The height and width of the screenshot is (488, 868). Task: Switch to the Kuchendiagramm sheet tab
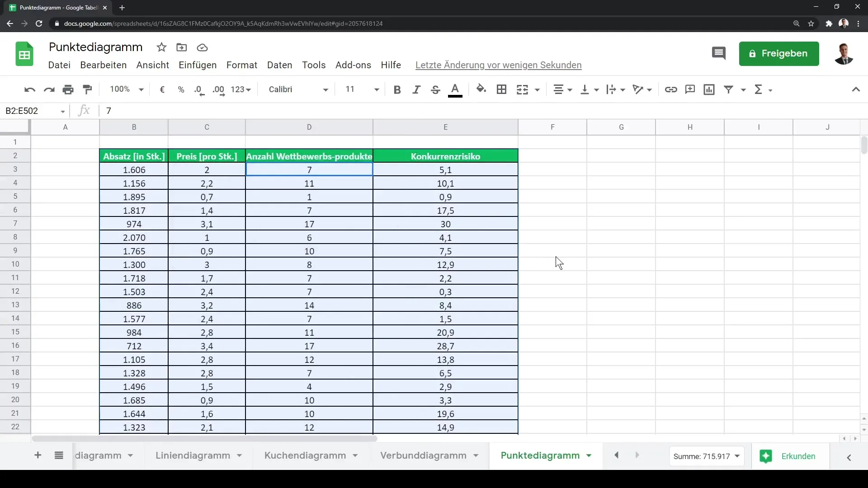[x=305, y=455]
